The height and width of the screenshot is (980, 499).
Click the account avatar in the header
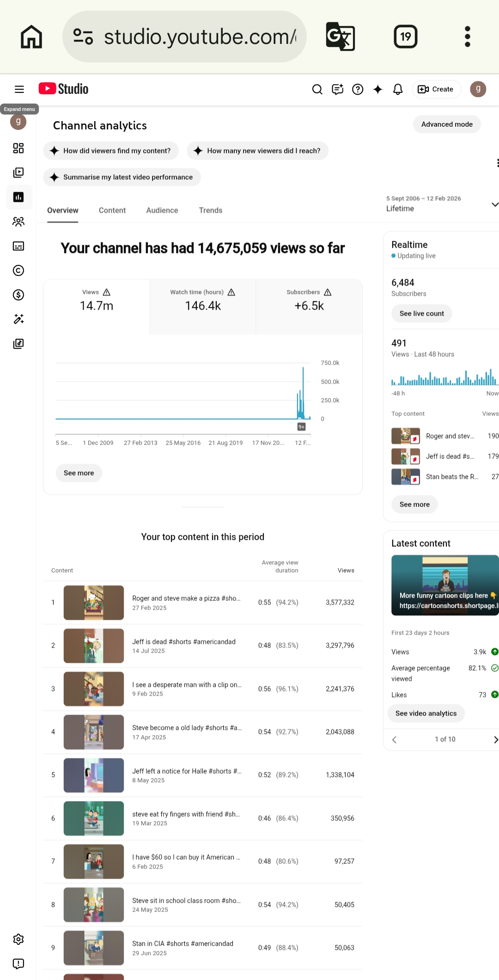(478, 89)
